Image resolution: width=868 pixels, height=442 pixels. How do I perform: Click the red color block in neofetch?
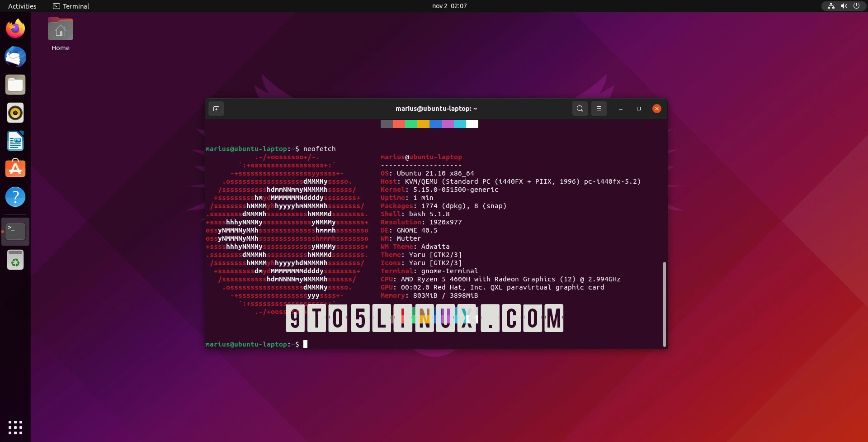click(x=399, y=124)
